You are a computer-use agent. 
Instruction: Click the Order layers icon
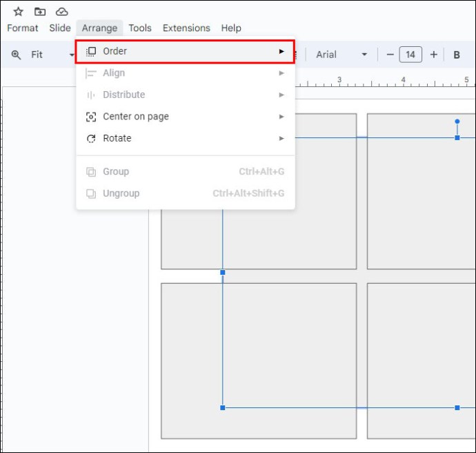(91, 51)
